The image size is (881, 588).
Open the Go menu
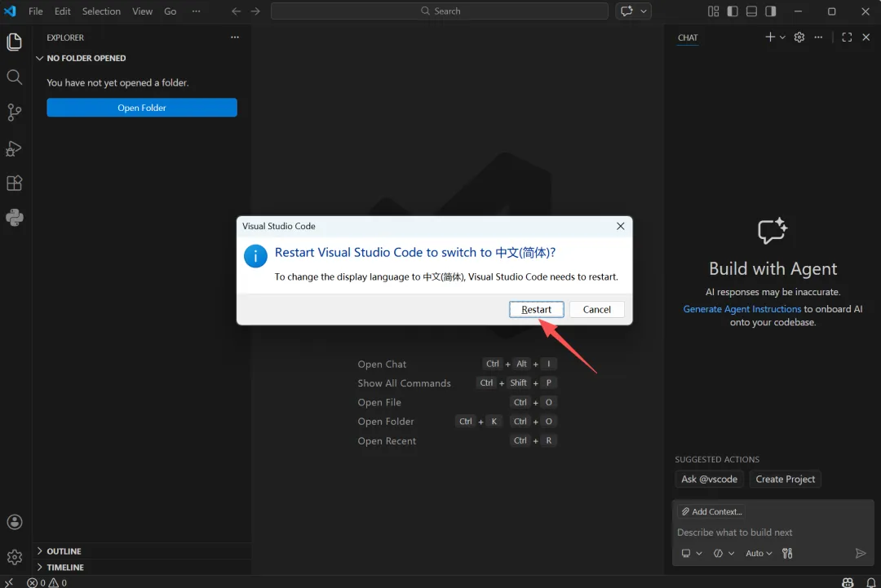170,11
